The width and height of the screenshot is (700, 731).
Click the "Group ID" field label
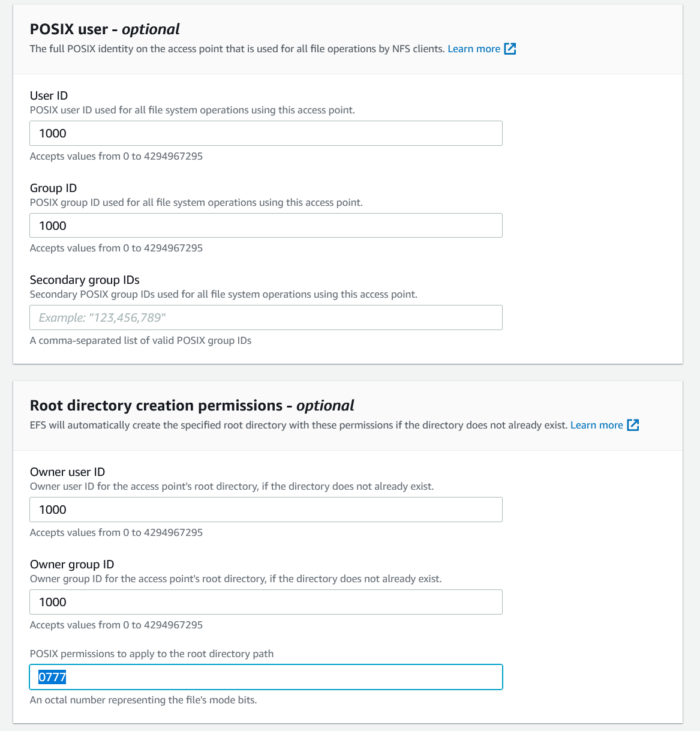53,188
